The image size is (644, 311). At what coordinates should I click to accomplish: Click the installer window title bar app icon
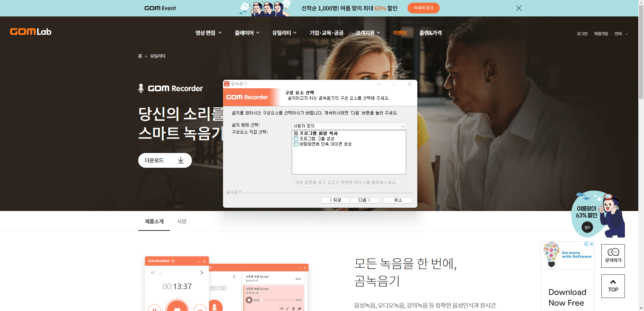tap(227, 84)
